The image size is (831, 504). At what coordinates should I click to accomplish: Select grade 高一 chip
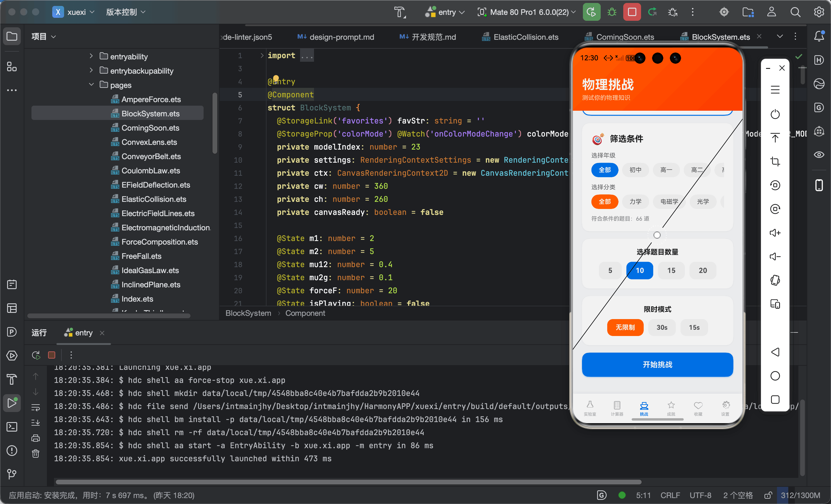[666, 170]
